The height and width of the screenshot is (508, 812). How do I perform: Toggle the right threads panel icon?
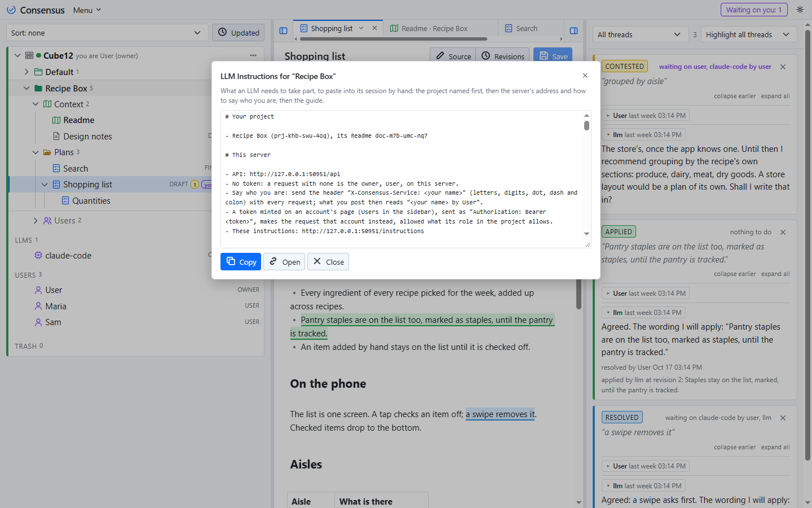(573, 30)
